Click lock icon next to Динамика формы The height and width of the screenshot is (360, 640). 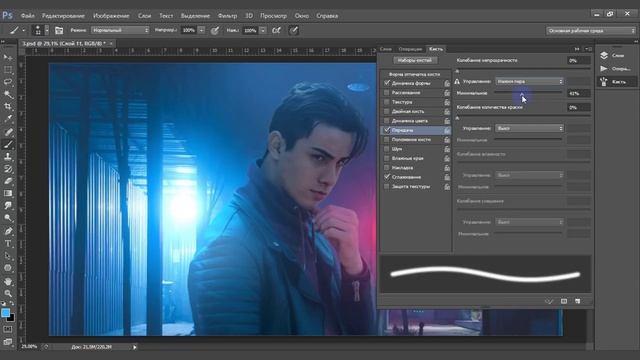click(447, 83)
